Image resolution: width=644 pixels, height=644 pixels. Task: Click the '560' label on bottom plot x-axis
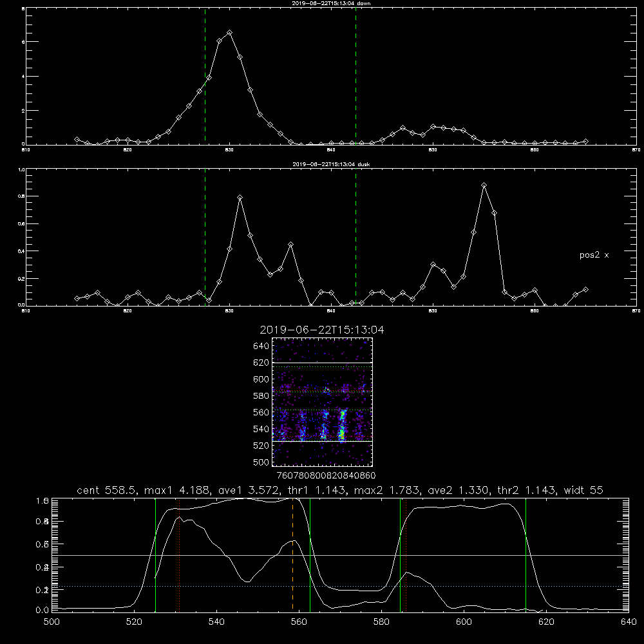coord(299,621)
